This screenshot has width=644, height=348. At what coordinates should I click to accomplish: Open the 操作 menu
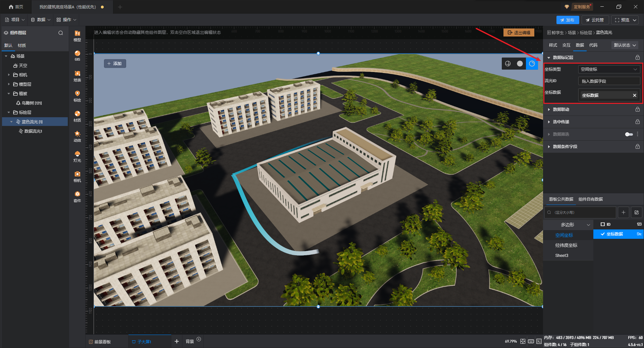tap(66, 20)
